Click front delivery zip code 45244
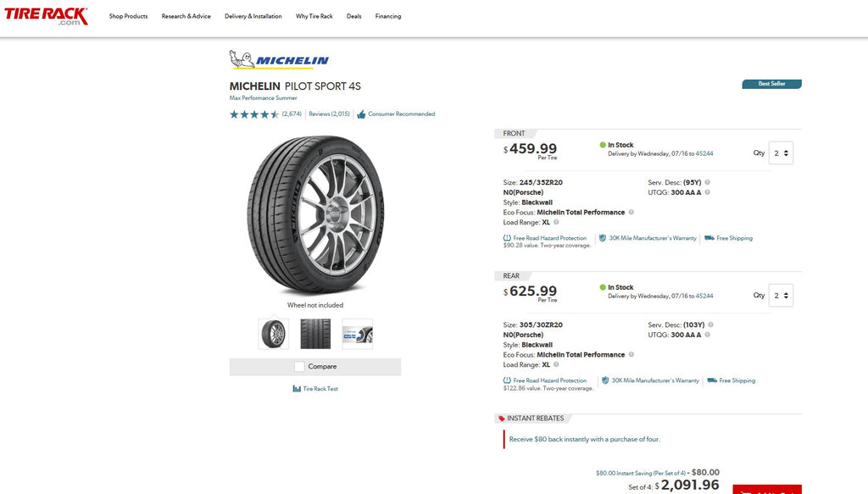 [704, 153]
